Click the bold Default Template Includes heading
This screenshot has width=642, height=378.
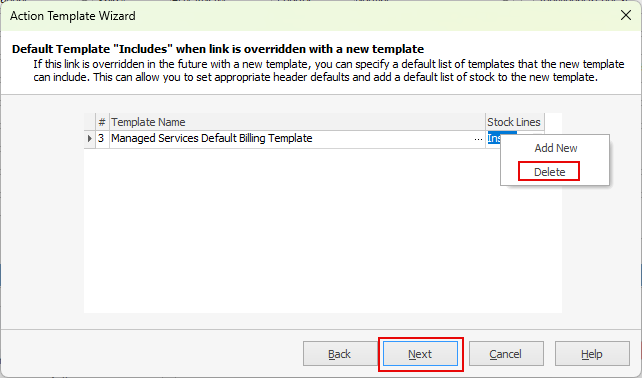pyautogui.click(x=218, y=49)
